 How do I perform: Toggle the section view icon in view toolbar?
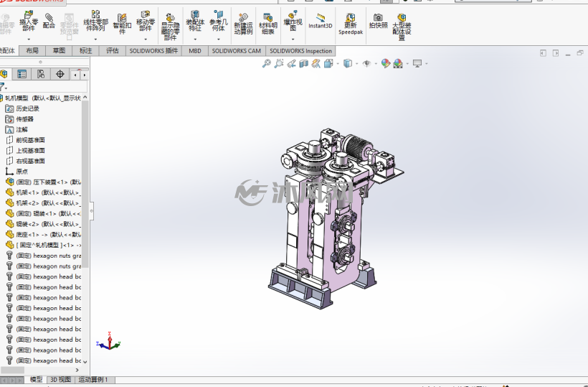coord(304,63)
